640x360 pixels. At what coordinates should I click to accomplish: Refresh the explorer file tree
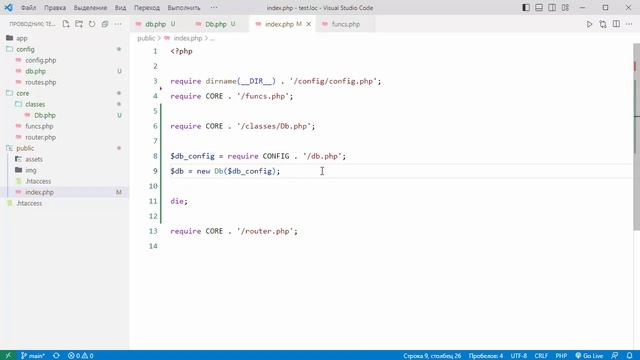coord(92,24)
